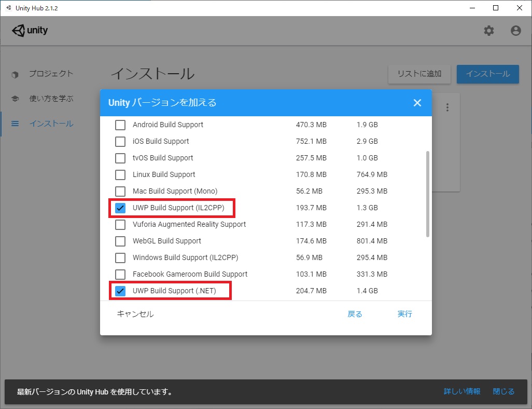Open the user account icon

(516, 31)
